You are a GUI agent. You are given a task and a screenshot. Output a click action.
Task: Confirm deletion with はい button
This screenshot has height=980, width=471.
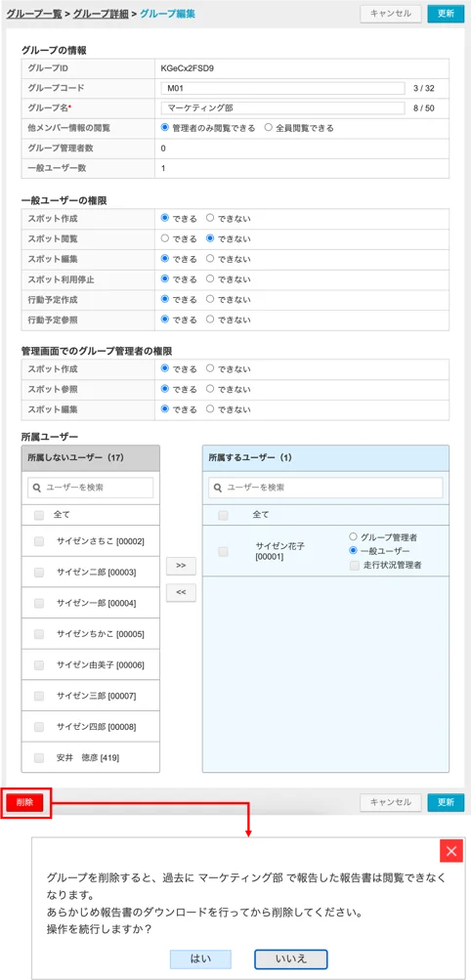[x=200, y=959]
